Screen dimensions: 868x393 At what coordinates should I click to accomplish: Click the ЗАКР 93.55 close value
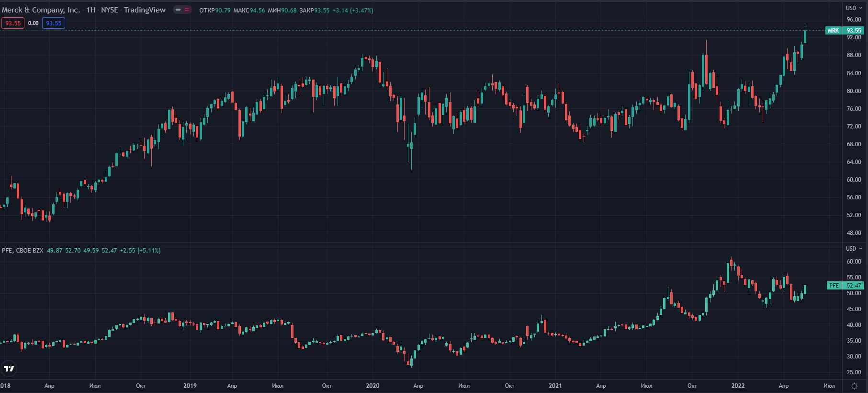pos(315,10)
